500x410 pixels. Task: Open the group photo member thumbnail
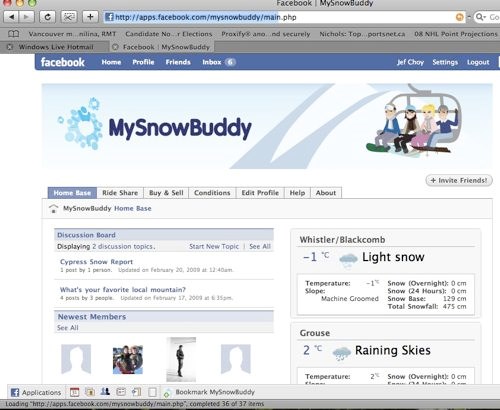(128, 360)
